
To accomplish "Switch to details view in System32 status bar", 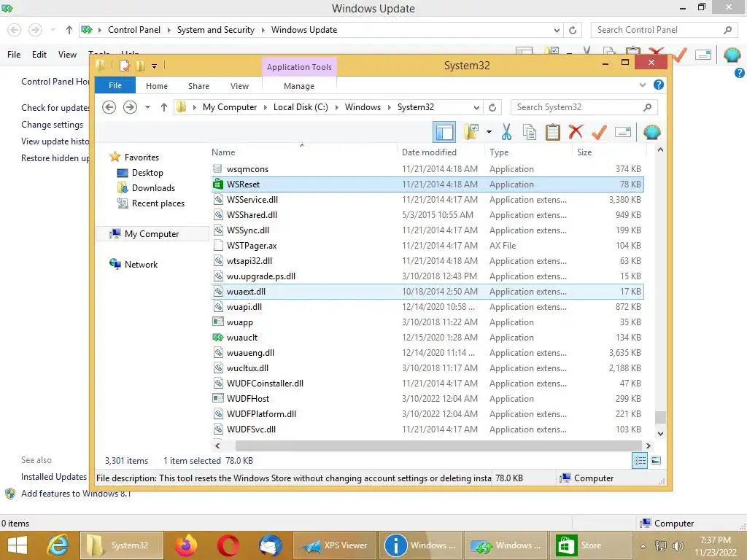I will click(x=640, y=460).
